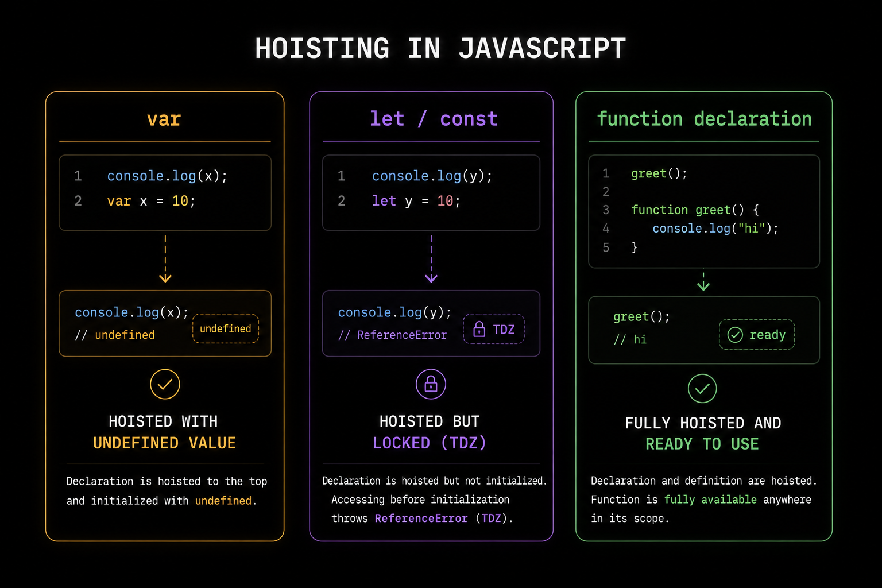Select the let / const heading
Image resolution: width=882 pixels, height=588 pixels.
[434, 119]
